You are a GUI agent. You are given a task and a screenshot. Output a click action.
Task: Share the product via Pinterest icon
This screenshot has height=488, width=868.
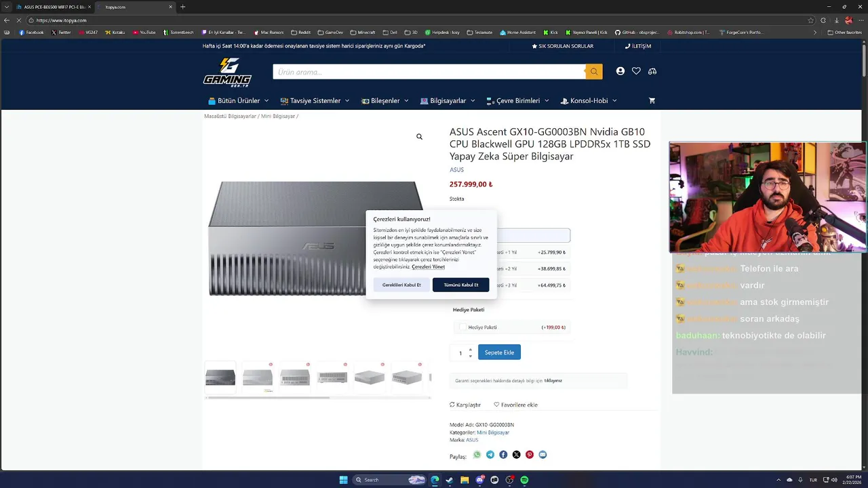(x=530, y=455)
